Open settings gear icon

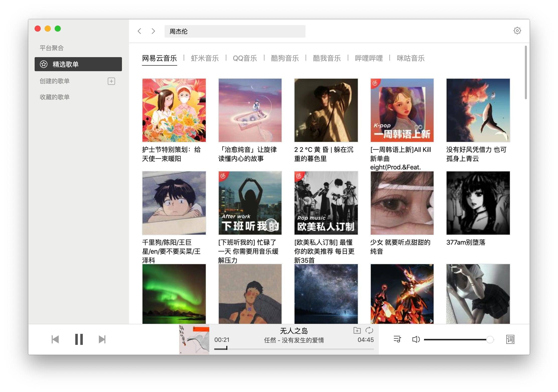coord(517,31)
